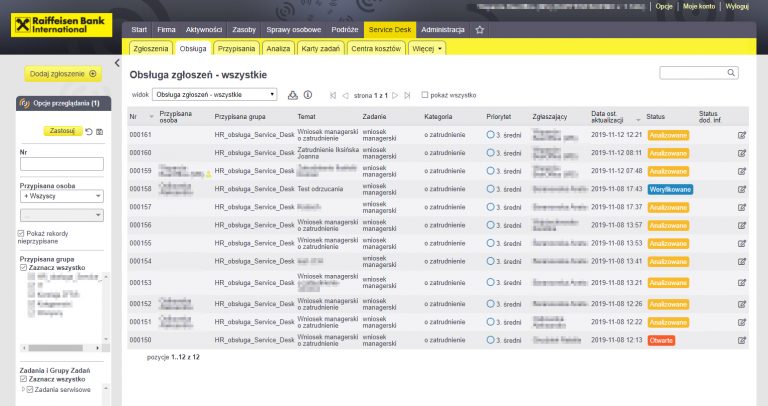Open 'Data ost. aktualizacji' column sort arrow

638,120
